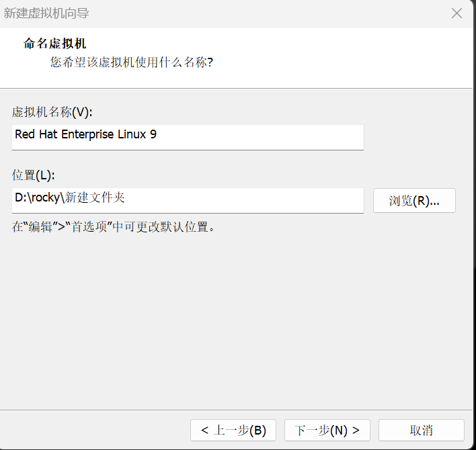Image resolution: width=476 pixels, height=450 pixels.
Task: Click the 首选项 default location hint text
Action: 113,227
